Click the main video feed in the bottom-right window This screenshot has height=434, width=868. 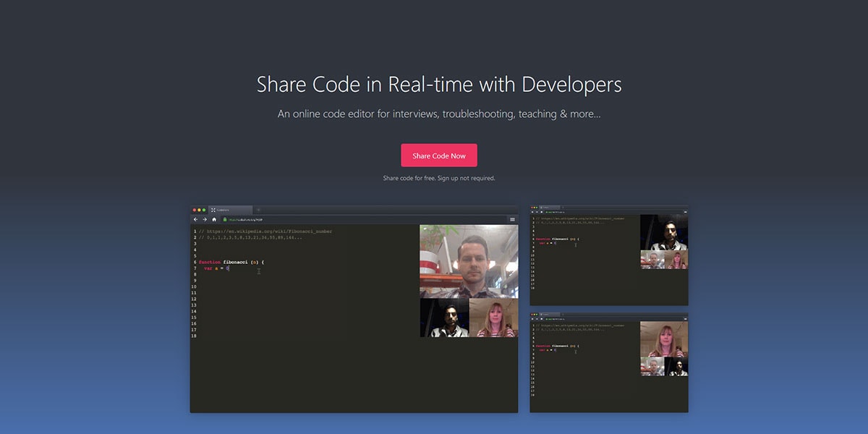pos(664,339)
